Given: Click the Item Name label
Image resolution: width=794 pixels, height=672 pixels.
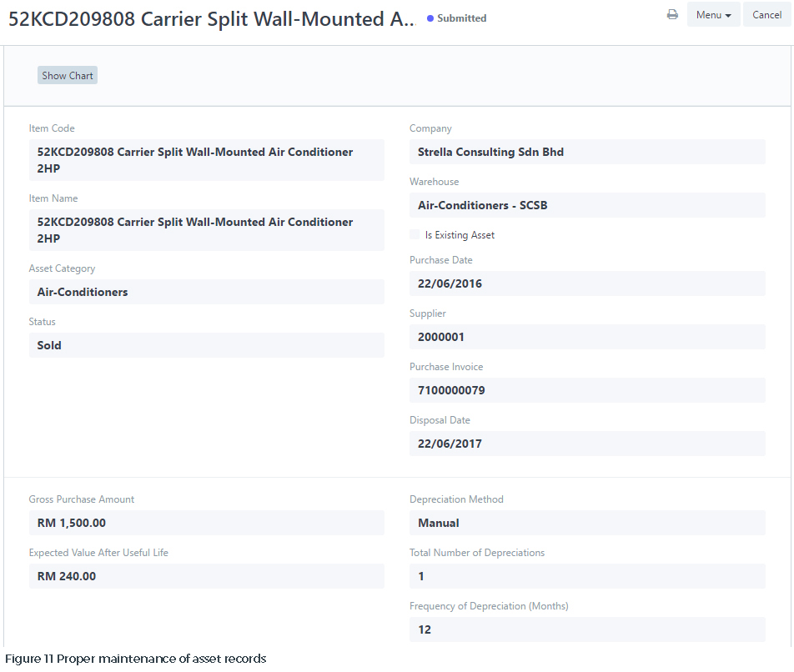Looking at the screenshot, I should 53,198.
